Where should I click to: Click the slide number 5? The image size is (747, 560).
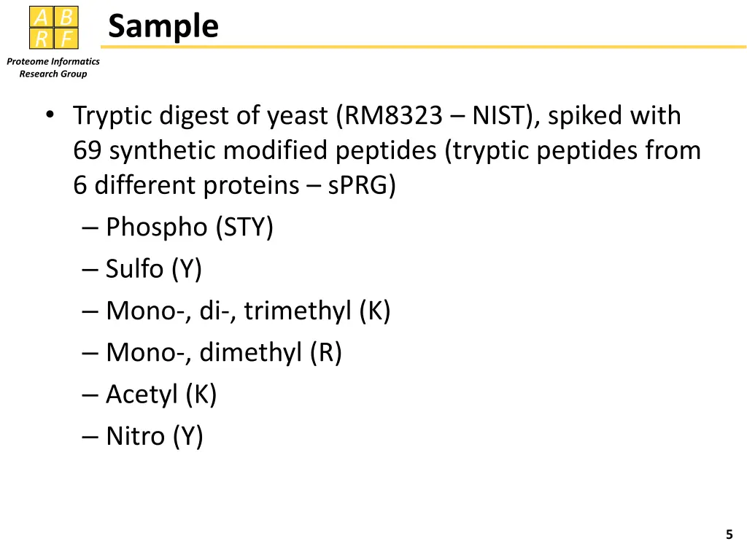[x=729, y=534]
